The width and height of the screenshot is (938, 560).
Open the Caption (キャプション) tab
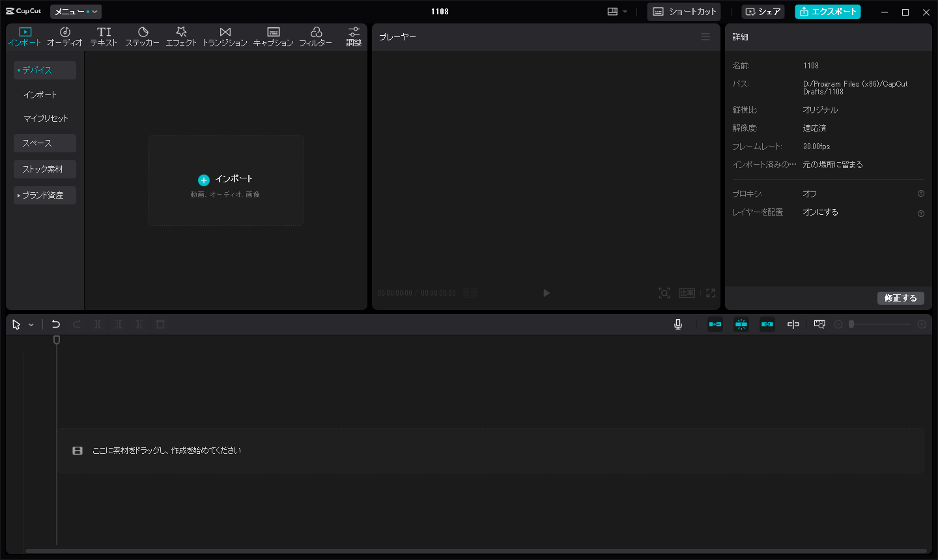point(274,36)
